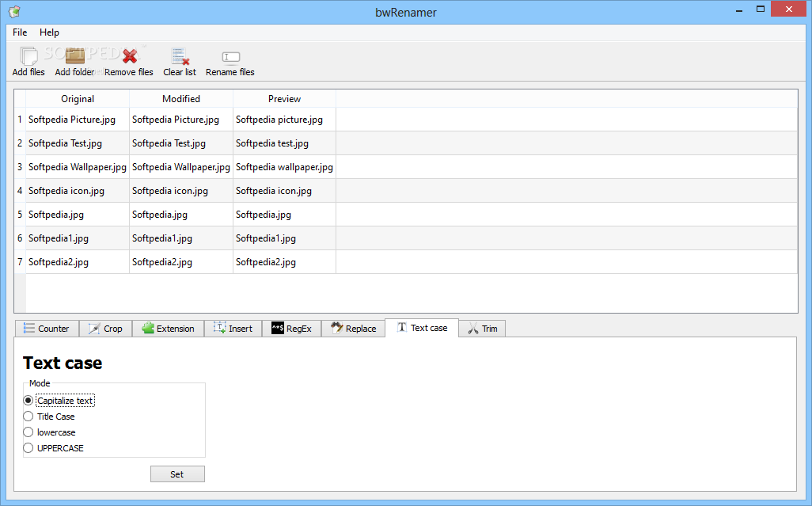812x506 pixels.
Task: Click Modified cell 'Softpedia Wallpaper.jpg'
Action: (x=181, y=167)
